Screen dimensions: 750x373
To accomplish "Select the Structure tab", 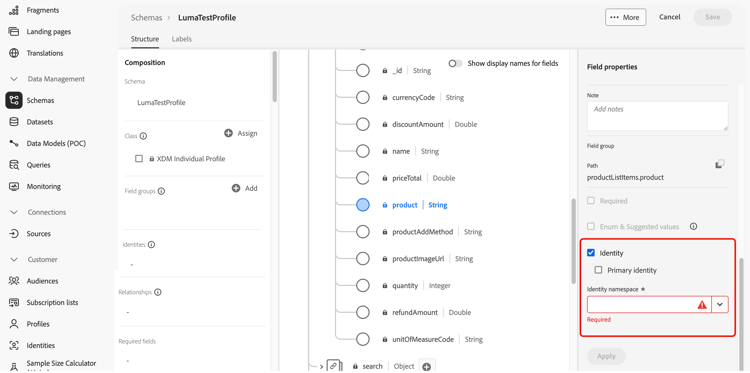I will [x=145, y=39].
